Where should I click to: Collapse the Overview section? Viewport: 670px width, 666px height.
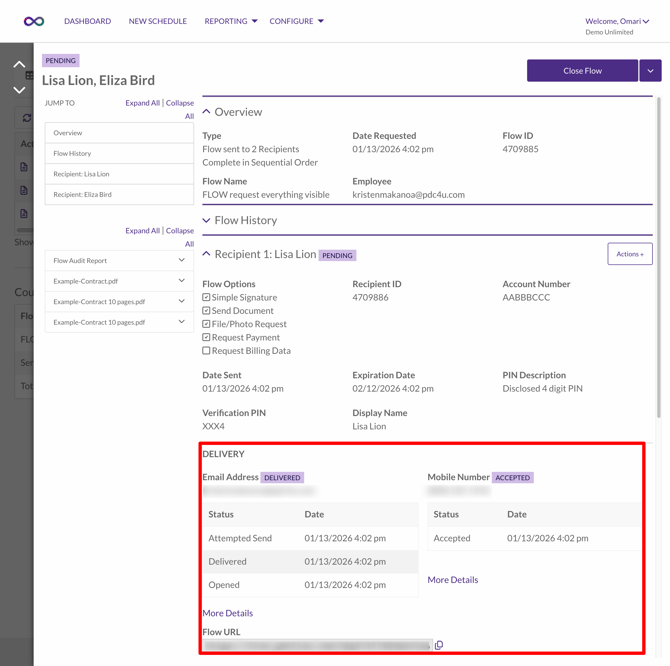207,112
